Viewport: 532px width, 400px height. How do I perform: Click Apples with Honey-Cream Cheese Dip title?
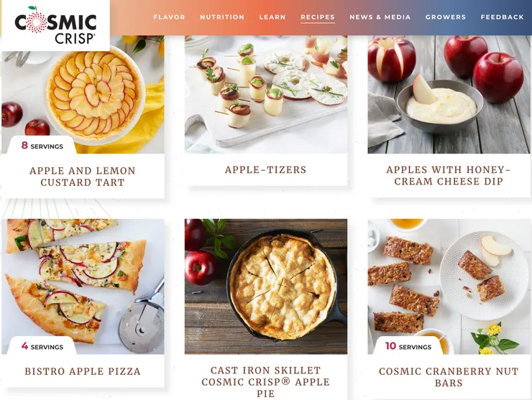(449, 175)
